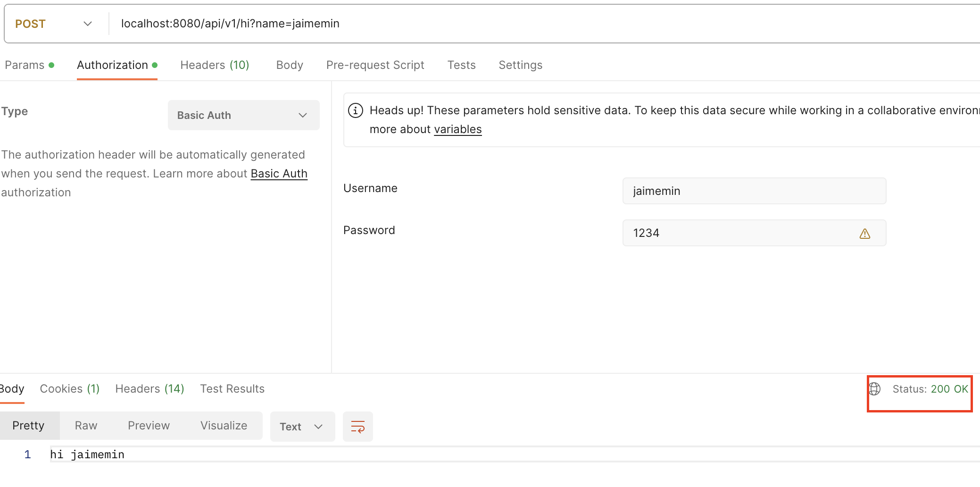Click the password warning triangle icon
Screen dimensions: 980x487
[x=864, y=234]
